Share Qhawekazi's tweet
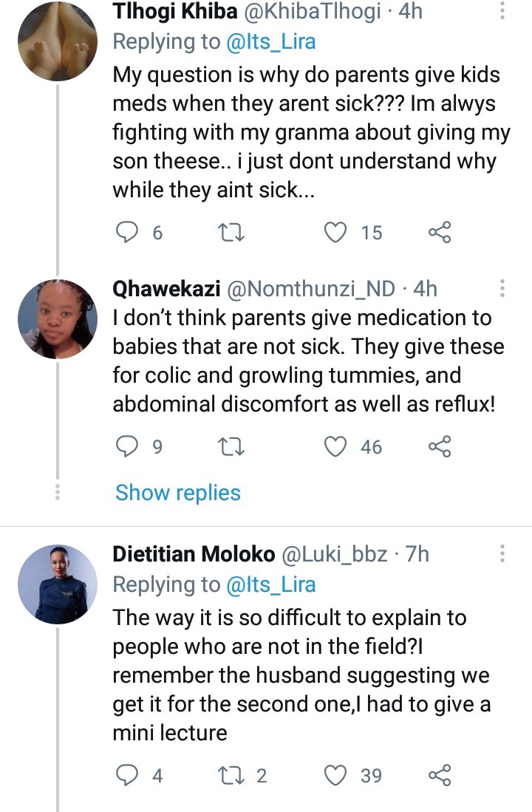Image resolution: width=532 pixels, height=812 pixels. (440, 446)
